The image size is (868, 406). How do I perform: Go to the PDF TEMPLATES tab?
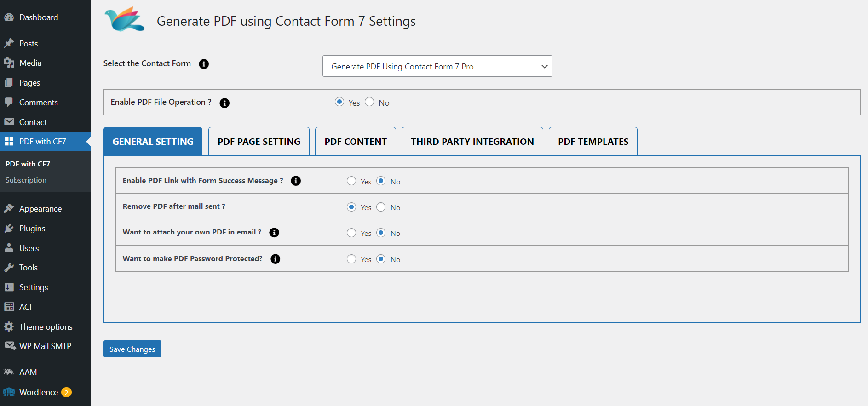point(593,142)
